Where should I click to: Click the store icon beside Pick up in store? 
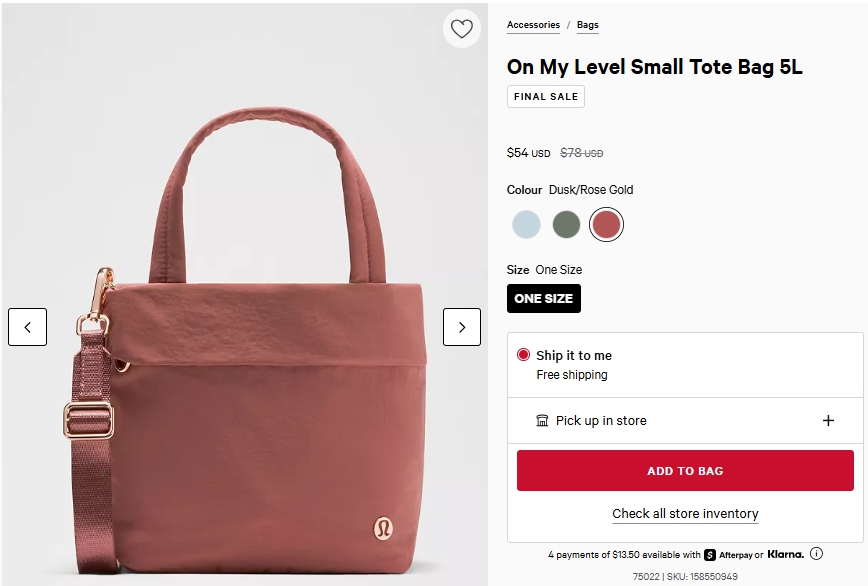(x=542, y=421)
